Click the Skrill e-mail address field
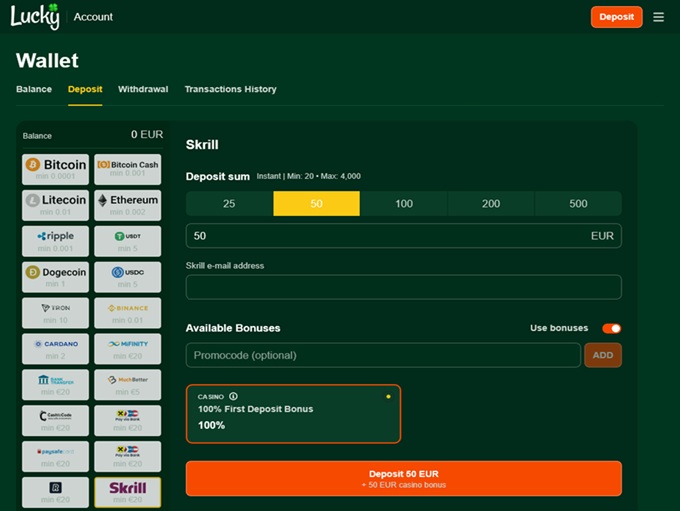The image size is (680, 511). click(403, 287)
